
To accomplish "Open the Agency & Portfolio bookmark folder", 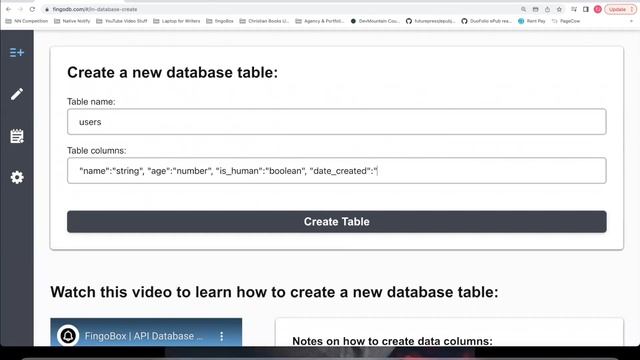I will pyautogui.click(x=320, y=21).
